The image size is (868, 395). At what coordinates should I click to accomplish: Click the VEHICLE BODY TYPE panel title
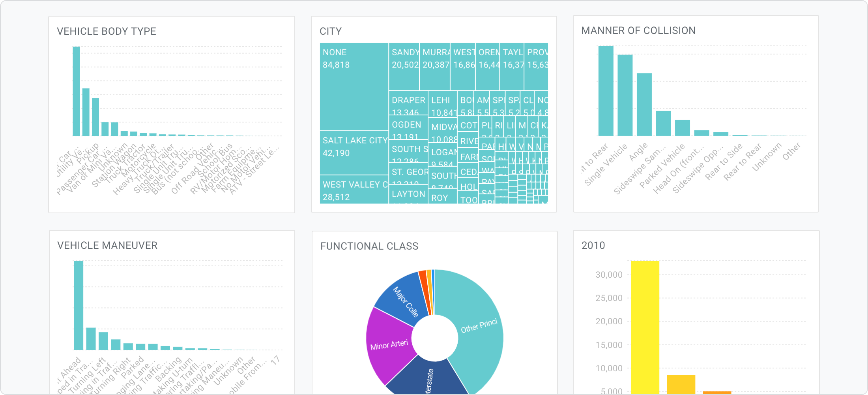pyautogui.click(x=107, y=31)
